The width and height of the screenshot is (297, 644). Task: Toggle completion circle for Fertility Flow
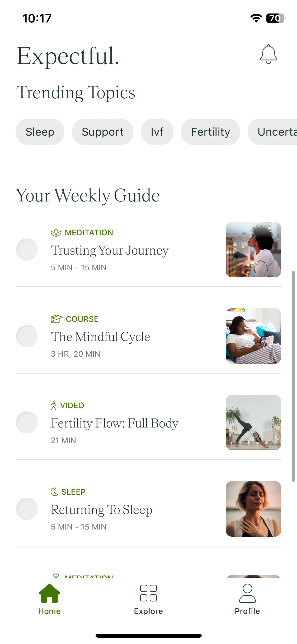(27, 422)
